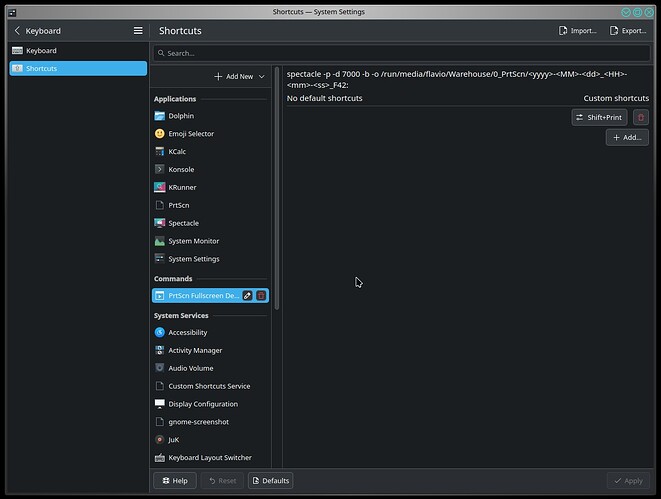The height and width of the screenshot is (499, 661).
Task: Select the gnome-screenshot file icon
Action: pyautogui.click(x=159, y=422)
